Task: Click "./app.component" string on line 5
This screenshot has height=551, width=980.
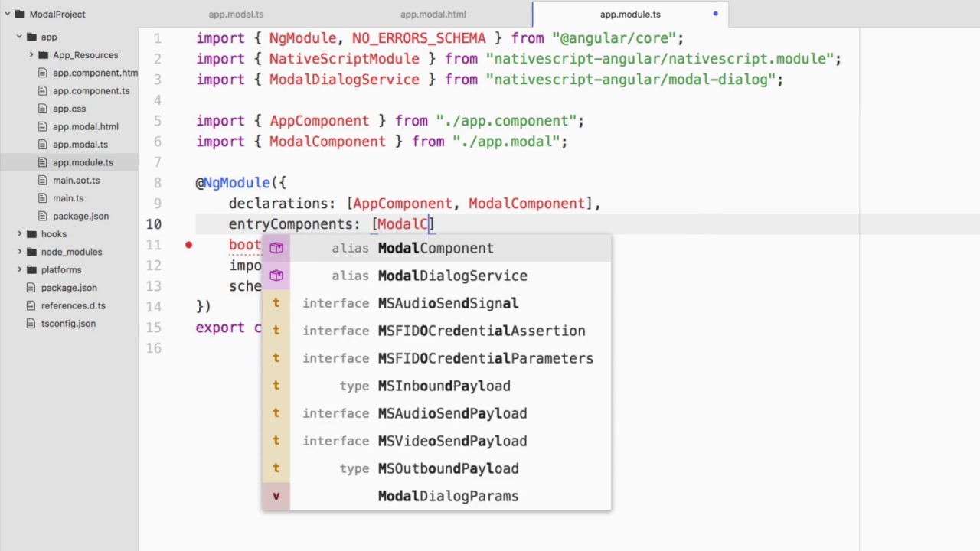Action: (505, 121)
